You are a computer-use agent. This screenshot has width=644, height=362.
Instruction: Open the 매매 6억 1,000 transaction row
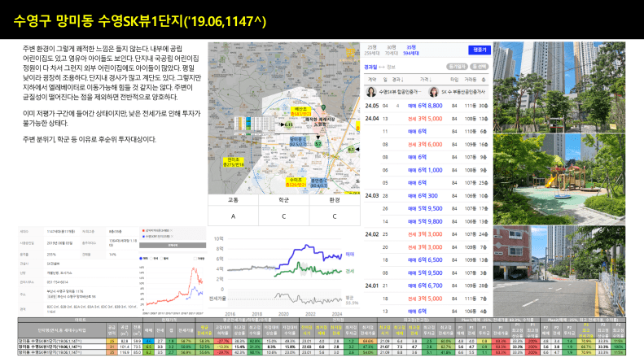click(427, 170)
